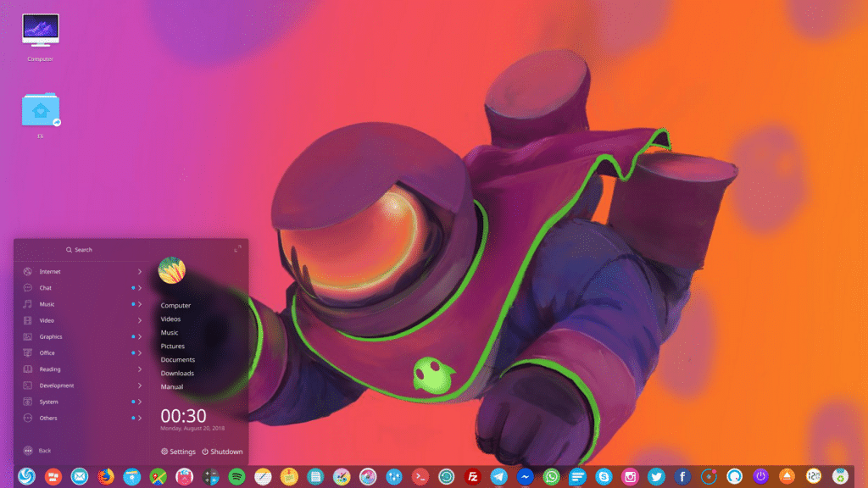868x488 pixels.
Task: Click the user avatar in launcher
Action: click(171, 270)
